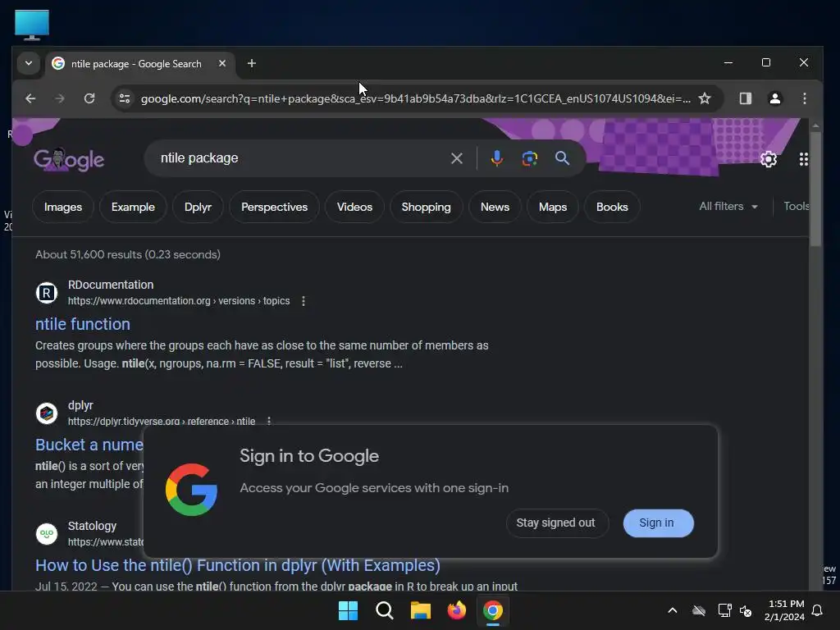
Task: Reload the Google search page
Action: 89,98
